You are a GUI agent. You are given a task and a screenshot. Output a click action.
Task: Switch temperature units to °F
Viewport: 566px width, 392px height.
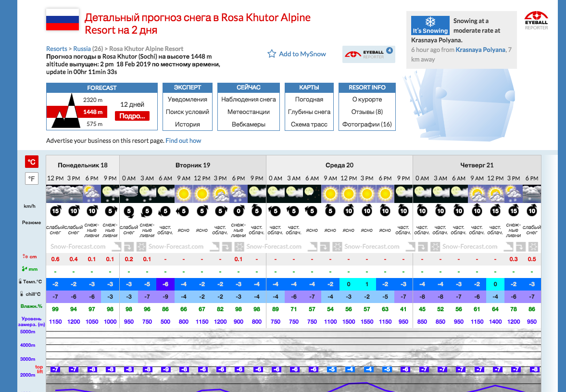[32, 178]
